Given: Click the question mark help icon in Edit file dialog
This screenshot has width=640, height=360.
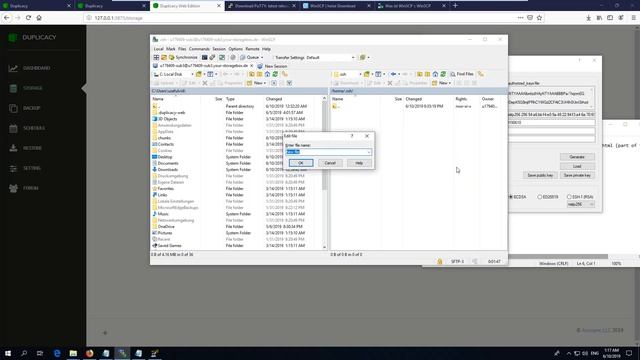Looking at the screenshot, I should point(352,136).
